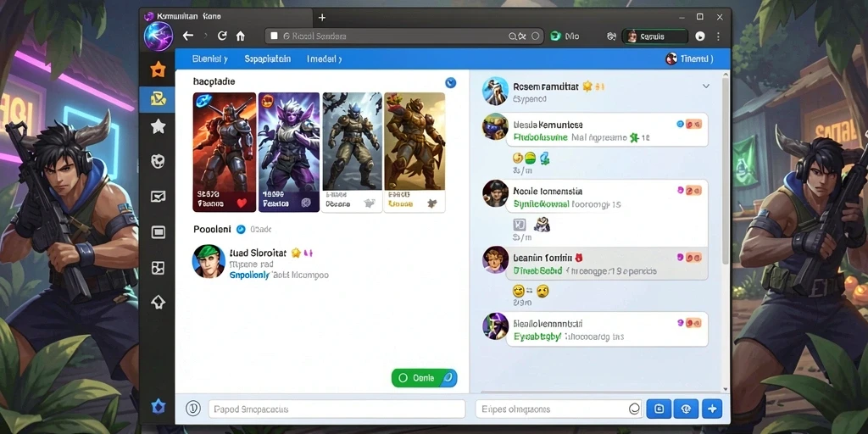Click the grinning emoji reaction under 'Ueanin Tonirin'
The height and width of the screenshot is (434, 868).
tap(519, 290)
